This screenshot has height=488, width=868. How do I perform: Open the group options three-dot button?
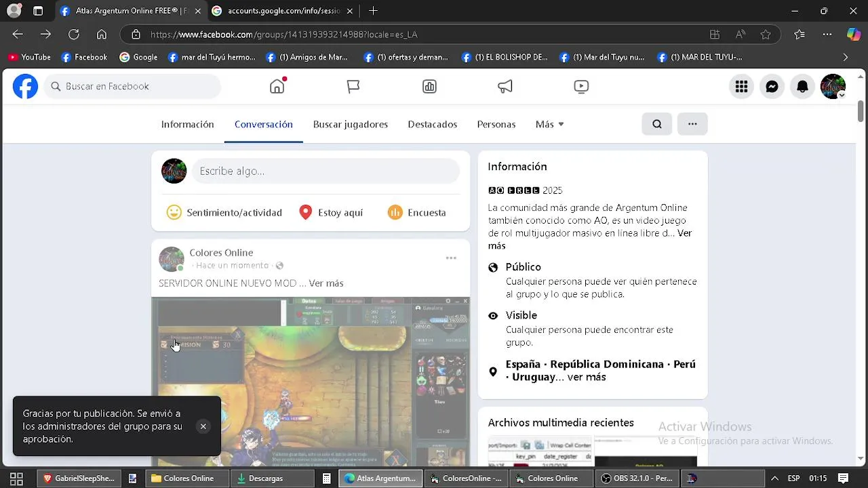[692, 124]
